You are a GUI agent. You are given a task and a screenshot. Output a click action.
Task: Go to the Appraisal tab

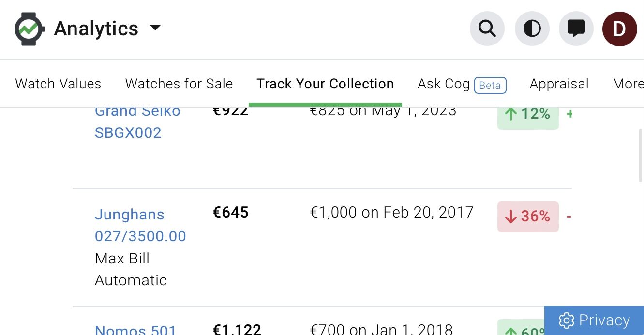click(x=559, y=84)
